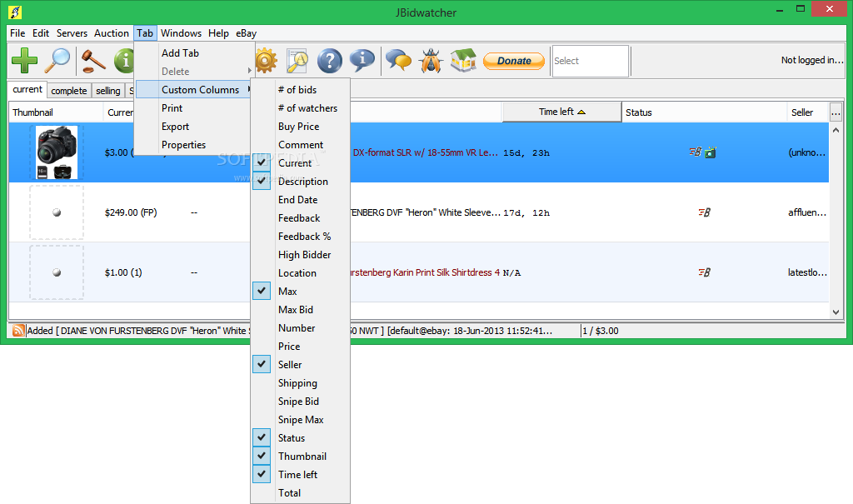Image resolution: width=853 pixels, height=504 pixels.
Task: Click the scrollbar up arrow
Action: pyautogui.click(x=836, y=130)
